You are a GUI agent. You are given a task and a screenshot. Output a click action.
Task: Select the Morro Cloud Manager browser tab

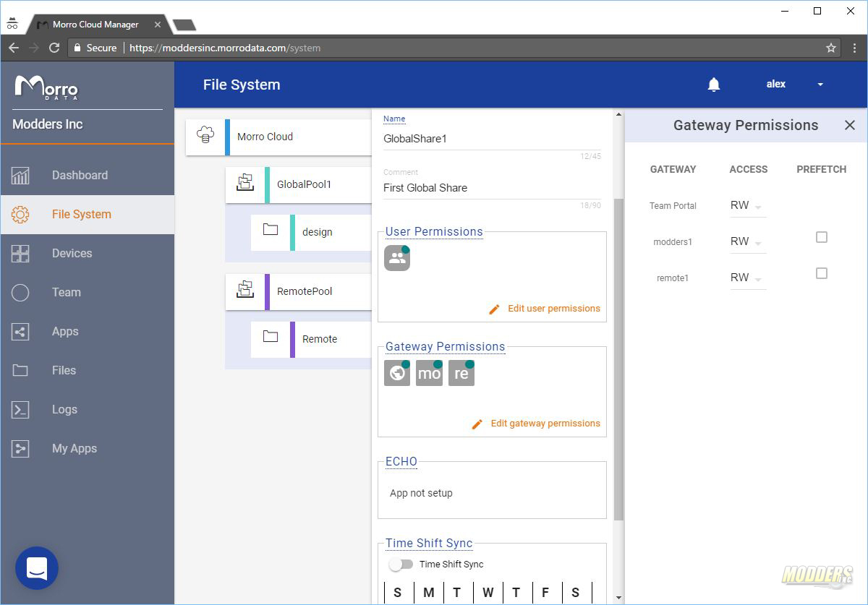pos(95,25)
